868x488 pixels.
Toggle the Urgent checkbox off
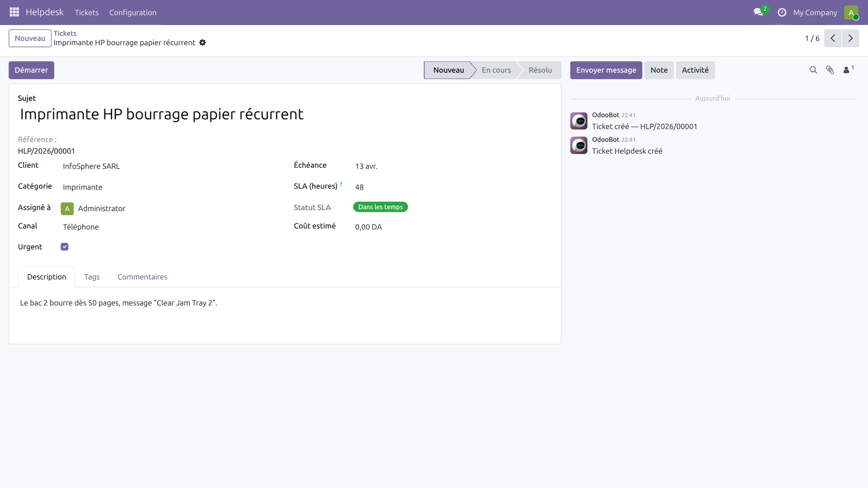pos(64,247)
